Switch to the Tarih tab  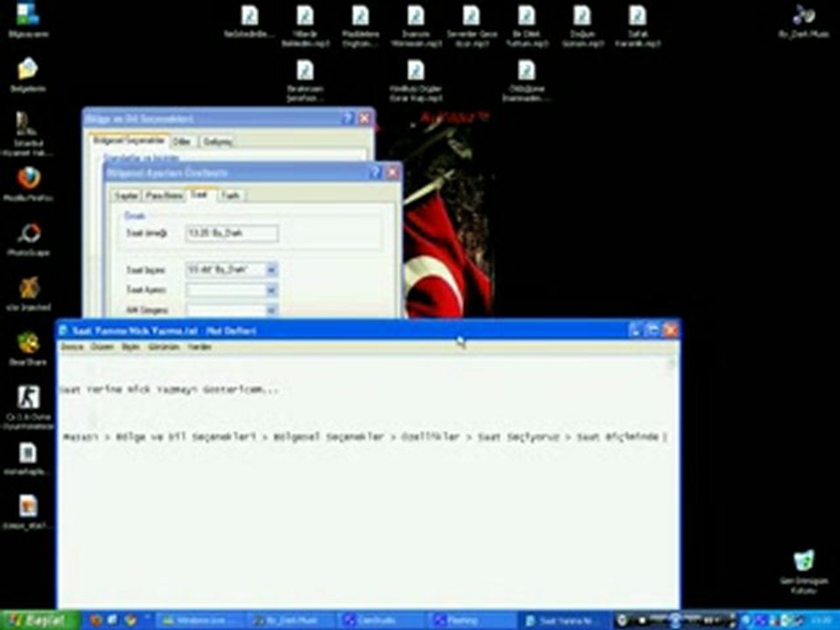pos(230,195)
